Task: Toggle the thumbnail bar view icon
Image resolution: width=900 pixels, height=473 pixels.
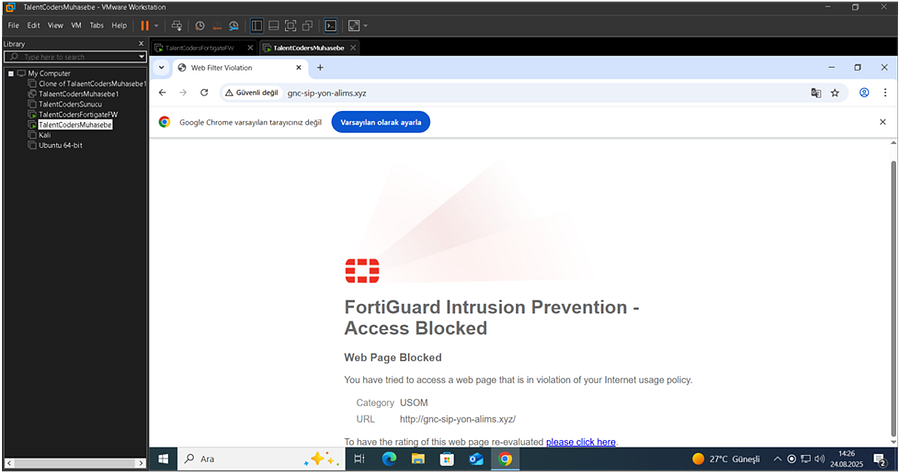Action: [274, 25]
